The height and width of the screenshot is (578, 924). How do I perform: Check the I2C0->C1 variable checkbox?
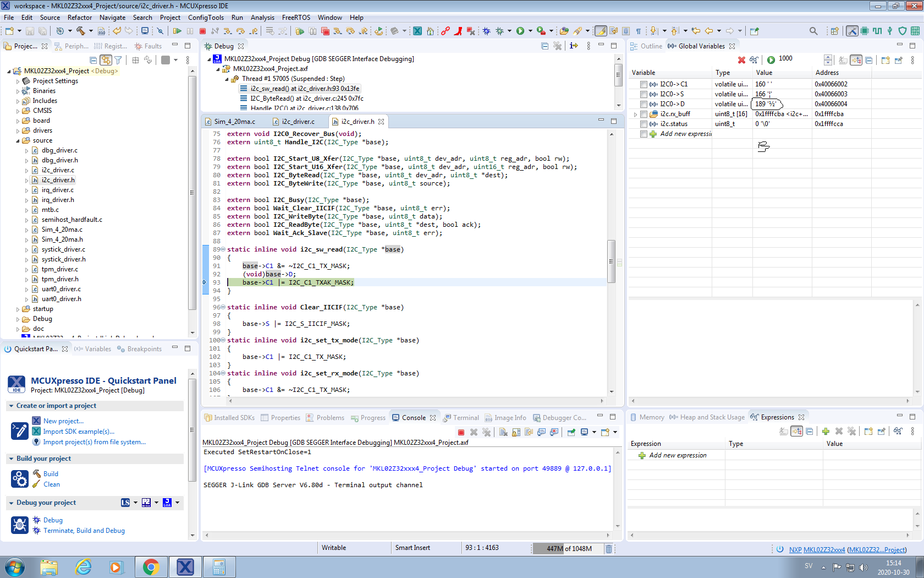tap(643, 84)
